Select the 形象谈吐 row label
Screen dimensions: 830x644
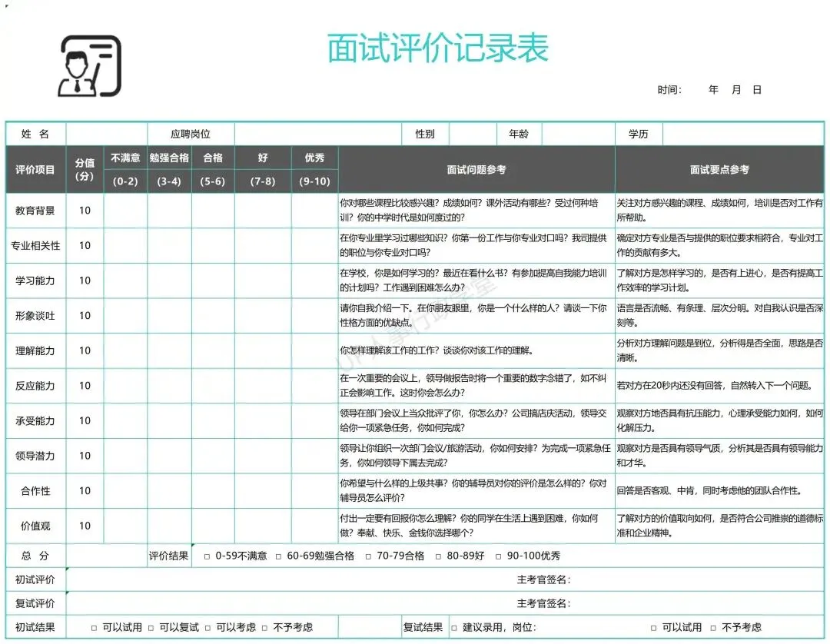point(35,315)
